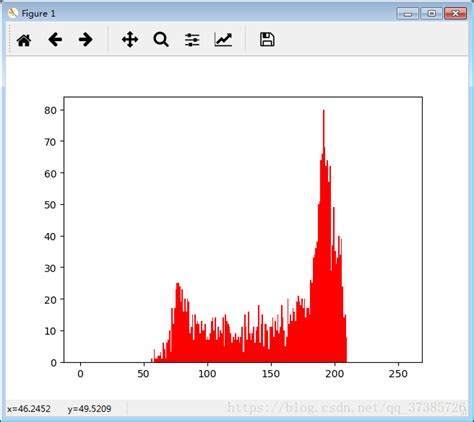The image size is (474, 422).
Task: Click the x-axis tick label 250
Action: (398, 374)
